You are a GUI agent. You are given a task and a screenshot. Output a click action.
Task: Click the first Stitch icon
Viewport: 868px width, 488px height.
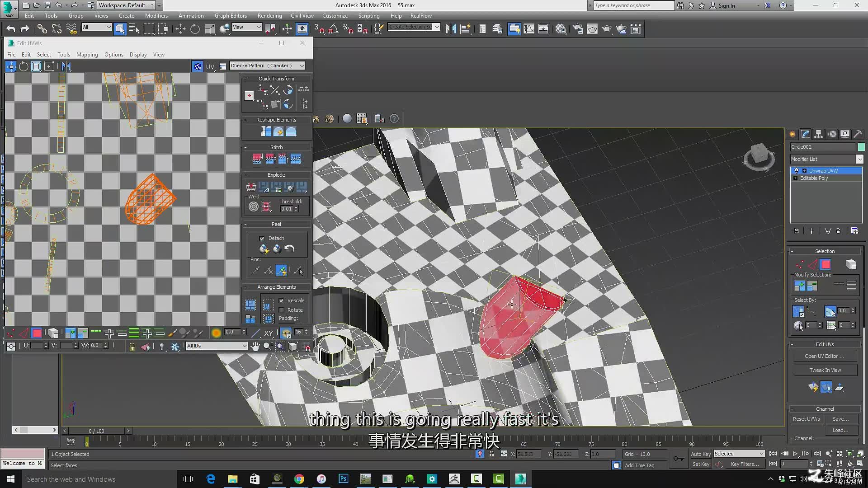(257, 159)
